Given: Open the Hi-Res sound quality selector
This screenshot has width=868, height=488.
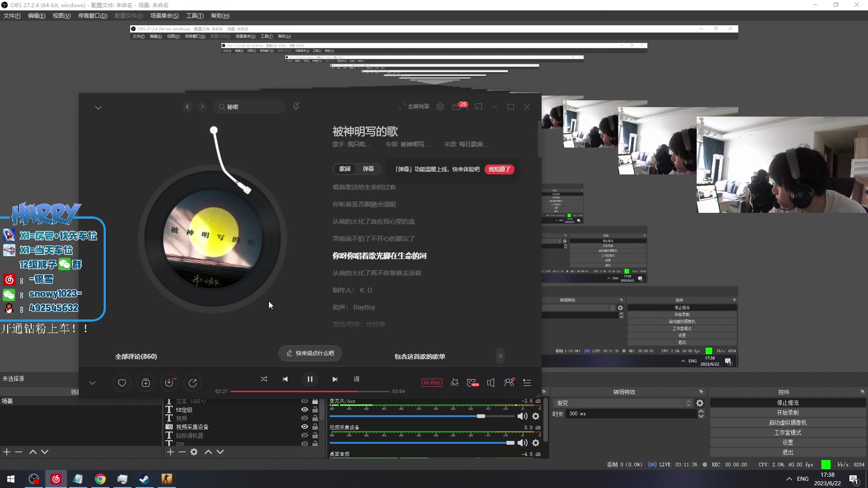Looking at the screenshot, I should 432,383.
